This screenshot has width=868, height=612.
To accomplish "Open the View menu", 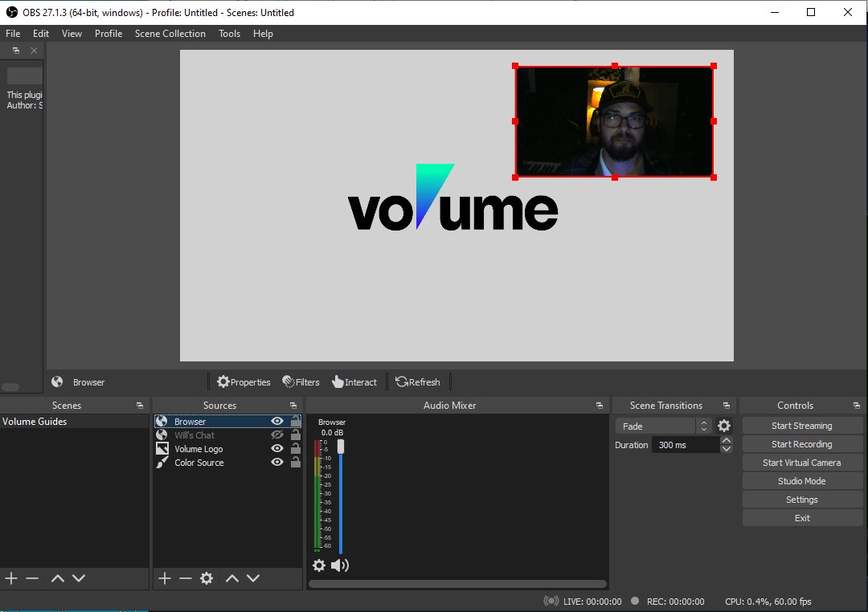I will tap(72, 34).
